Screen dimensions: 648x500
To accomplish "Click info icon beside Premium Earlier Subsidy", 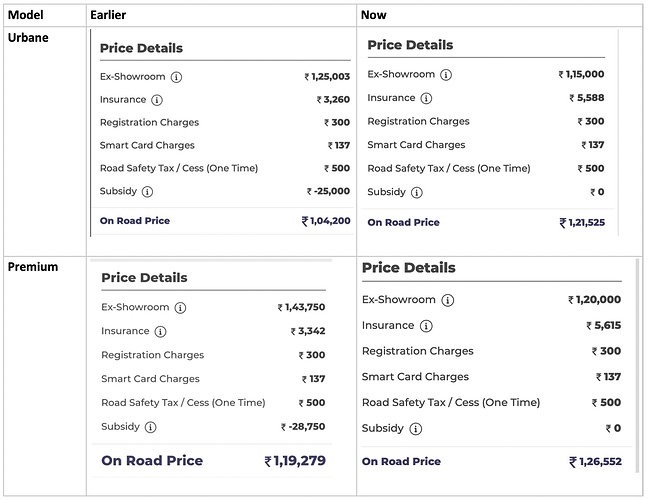I will tap(150, 427).
